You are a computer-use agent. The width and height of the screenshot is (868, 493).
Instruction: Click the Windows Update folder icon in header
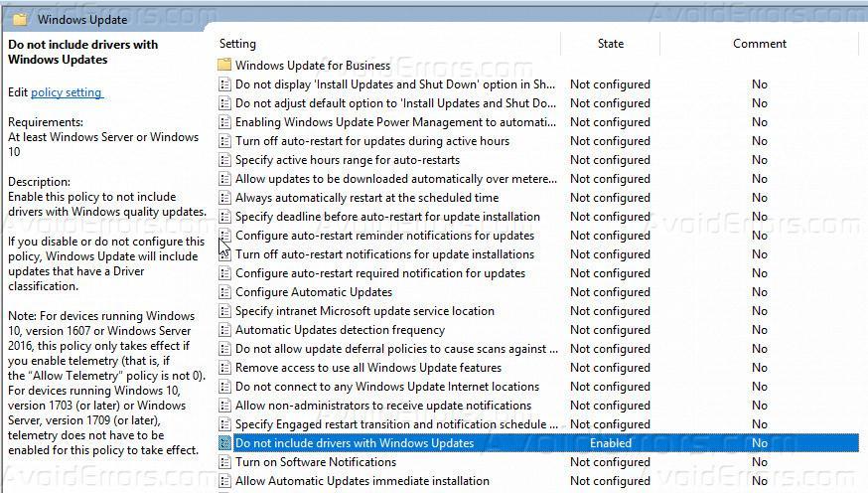21,19
